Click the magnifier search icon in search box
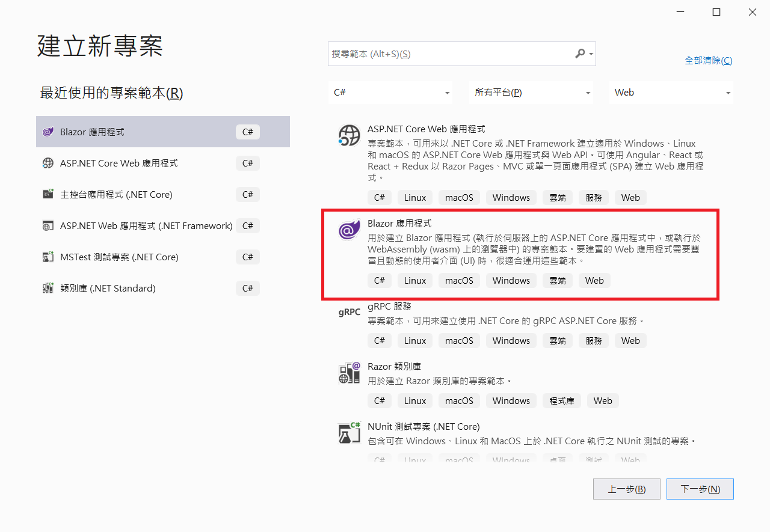The width and height of the screenshot is (770, 532). [x=580, y=54]
